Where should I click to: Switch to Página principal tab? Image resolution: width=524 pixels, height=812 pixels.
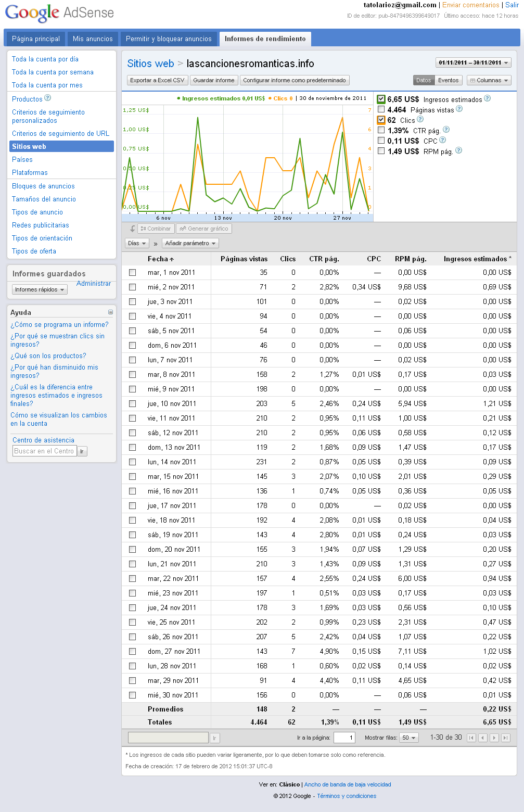click(36, 39)
